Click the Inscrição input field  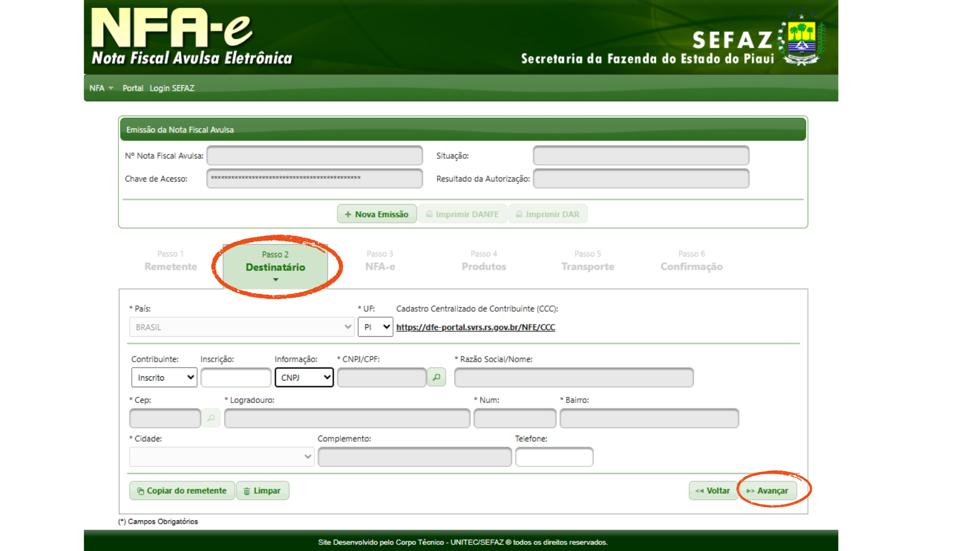(235, 378)
